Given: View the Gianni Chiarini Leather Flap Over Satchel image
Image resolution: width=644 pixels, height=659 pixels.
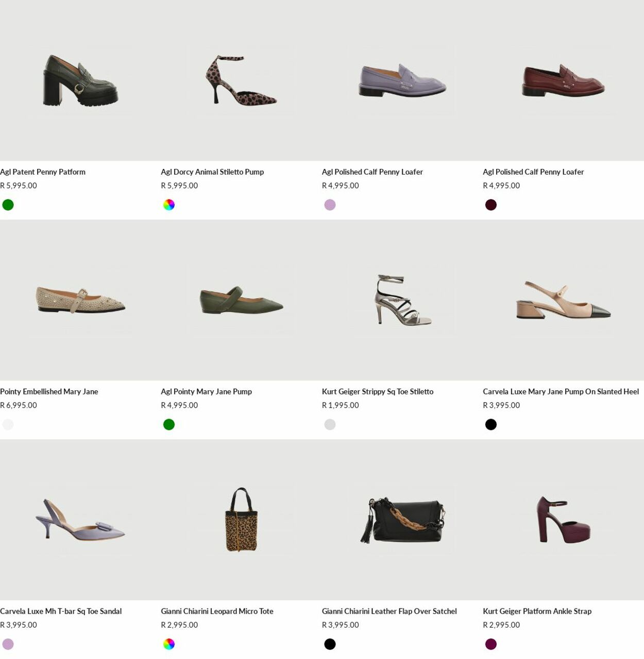Looking at the screenshot, I should [x=402, y=520].
